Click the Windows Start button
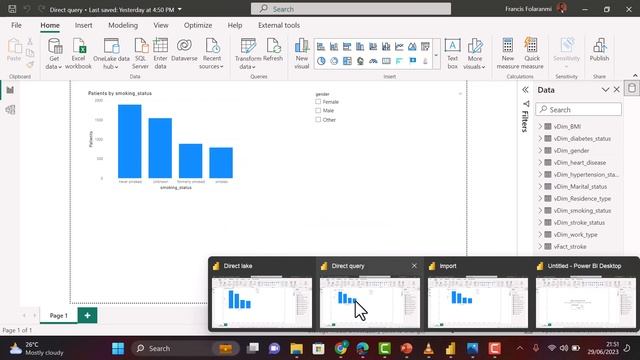This screenshot has width=640, height=360. tap(118, 348)
